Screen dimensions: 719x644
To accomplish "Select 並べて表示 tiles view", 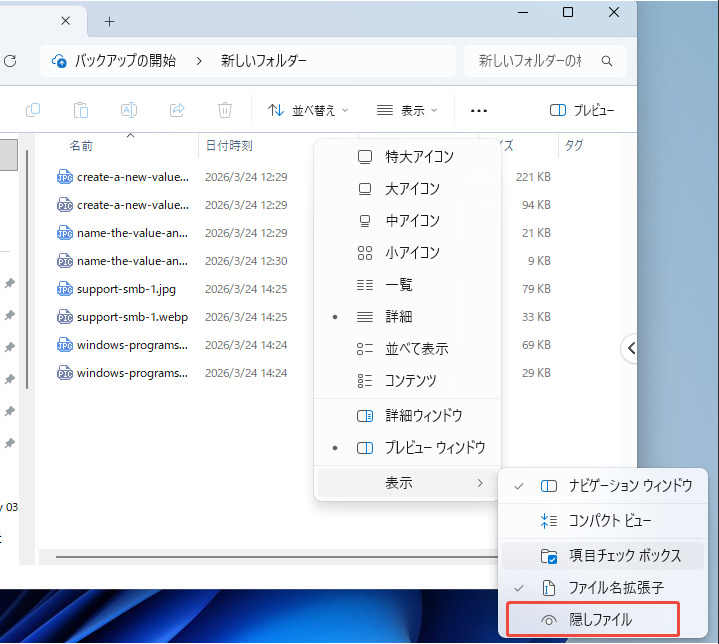I will (407, 349).
